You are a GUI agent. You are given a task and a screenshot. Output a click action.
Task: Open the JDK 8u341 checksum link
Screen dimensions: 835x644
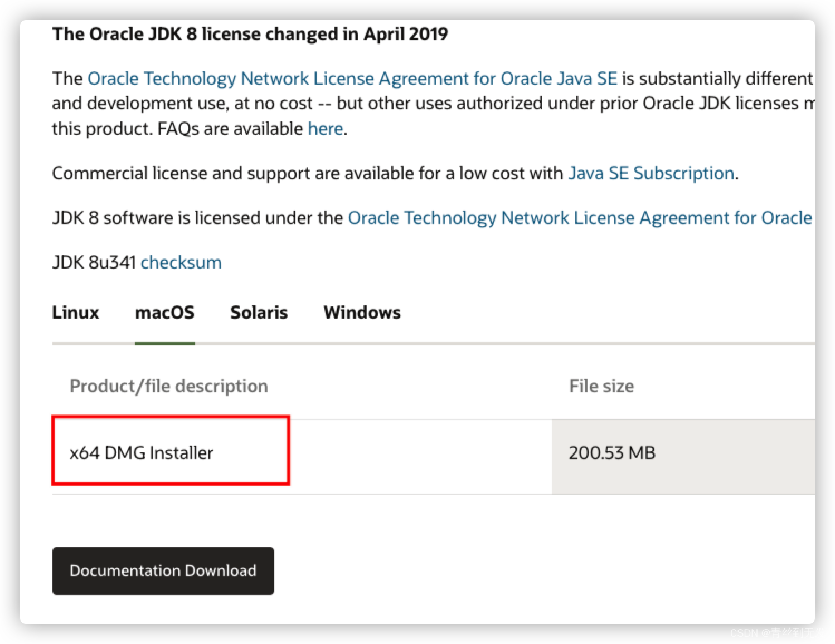click(x=181, y=262)
